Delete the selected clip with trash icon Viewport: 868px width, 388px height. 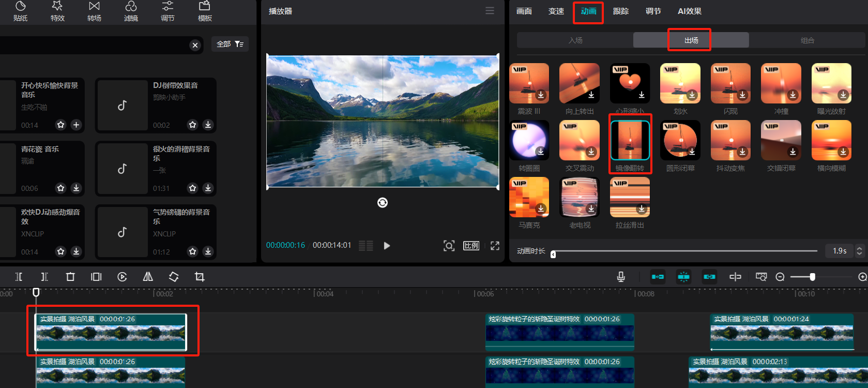click(x=70, y=277)
